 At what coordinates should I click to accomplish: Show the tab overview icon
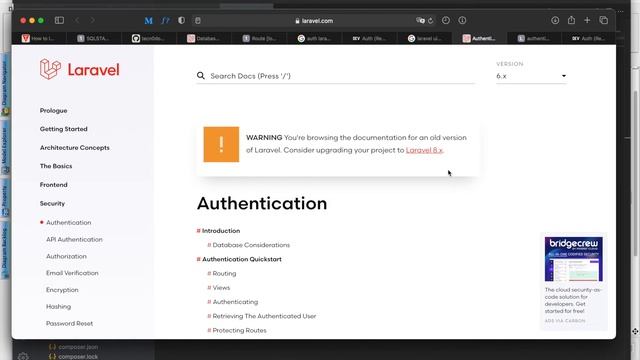click(x=604, y=20)
